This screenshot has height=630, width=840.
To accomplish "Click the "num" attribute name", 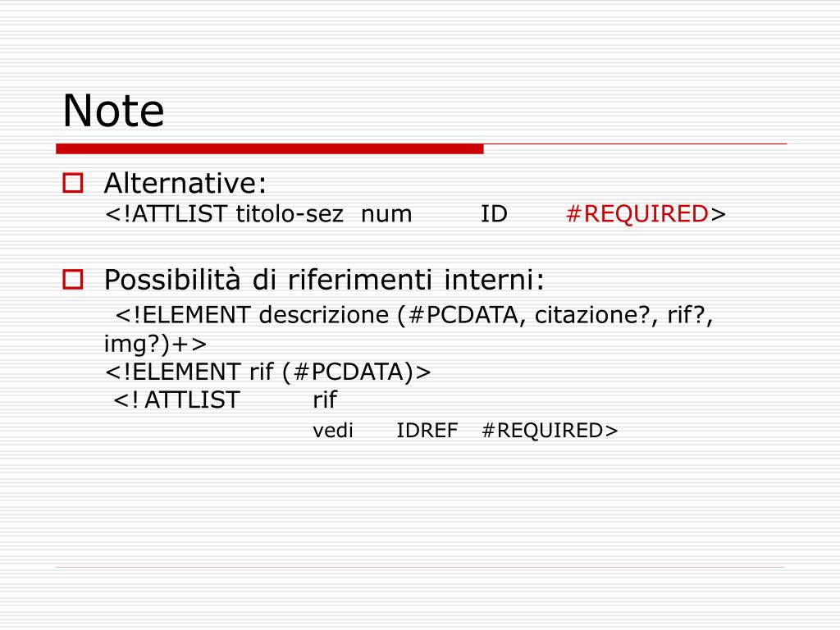I will (x=386, y=215).
